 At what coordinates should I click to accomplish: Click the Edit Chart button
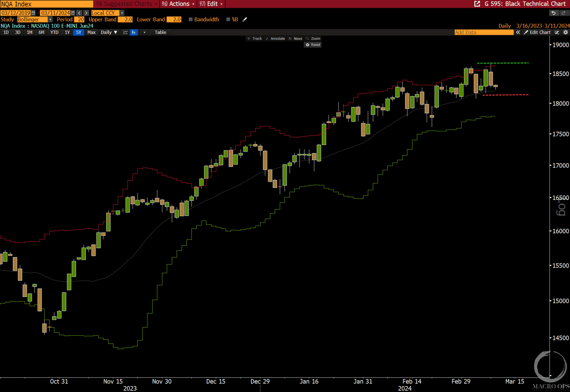537,32
